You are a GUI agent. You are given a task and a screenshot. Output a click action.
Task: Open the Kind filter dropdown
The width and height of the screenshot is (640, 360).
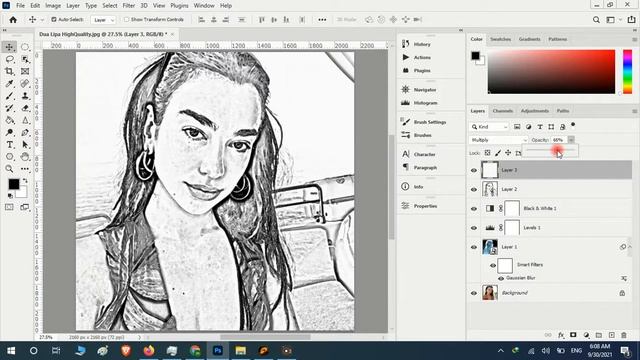489,127
